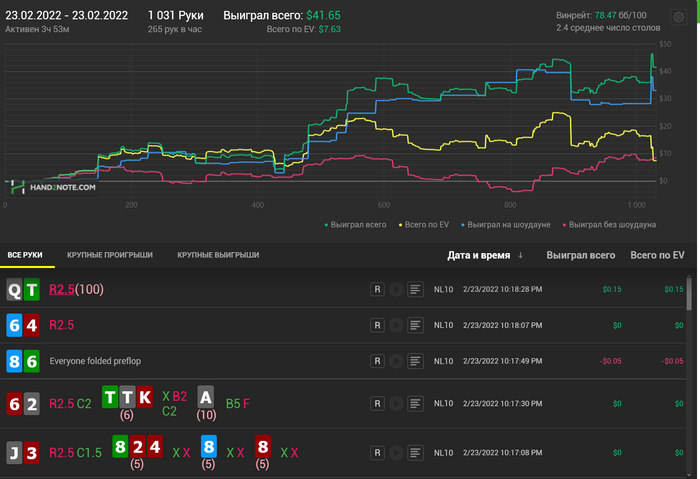Play the 64 hand replay

click(x=396, y=325)
